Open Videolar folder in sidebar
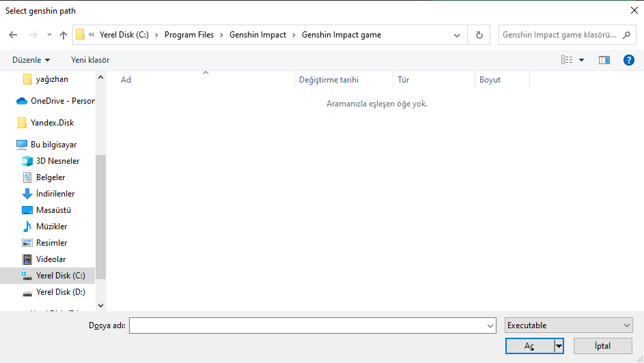 [x=51, y=259]
